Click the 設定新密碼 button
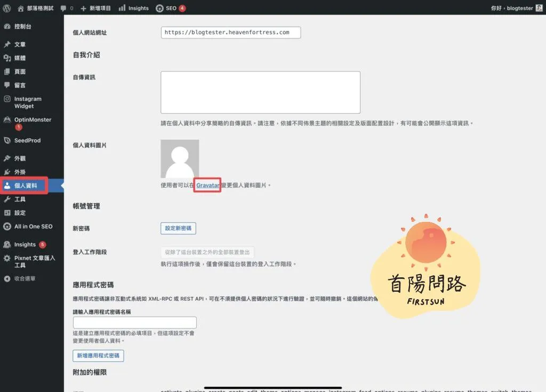Viewport: 546px width, 392px height. tap(178, 228)
